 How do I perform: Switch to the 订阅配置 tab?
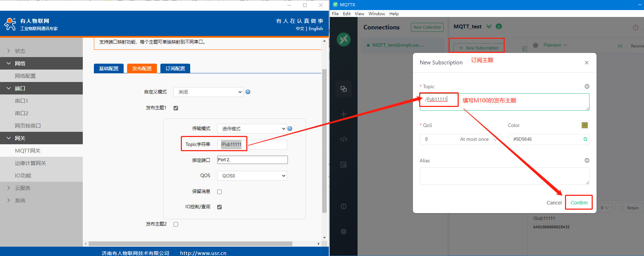click(175, 68)
